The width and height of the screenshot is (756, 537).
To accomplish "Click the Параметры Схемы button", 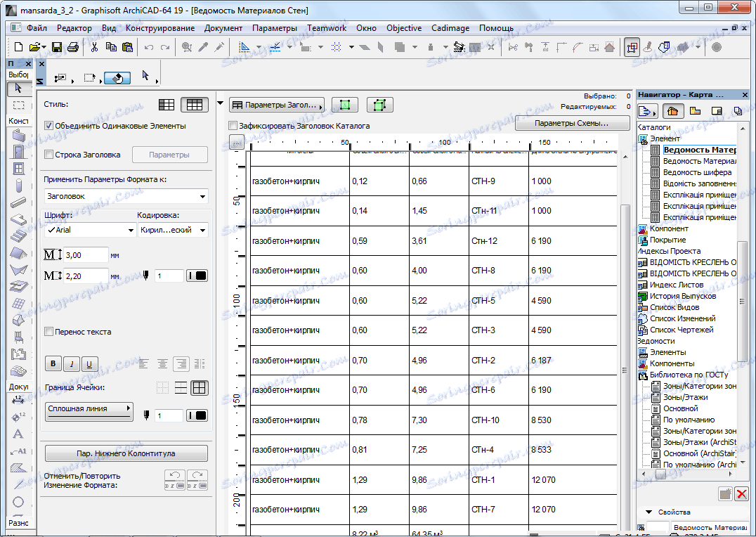I will [x=571, y=124].
